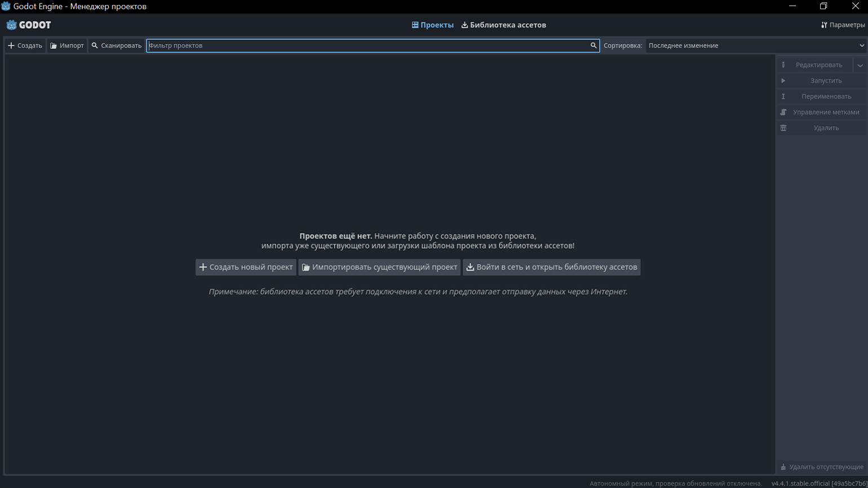Restore down the window
The image size is (868, 488).
tap(823, 6)
